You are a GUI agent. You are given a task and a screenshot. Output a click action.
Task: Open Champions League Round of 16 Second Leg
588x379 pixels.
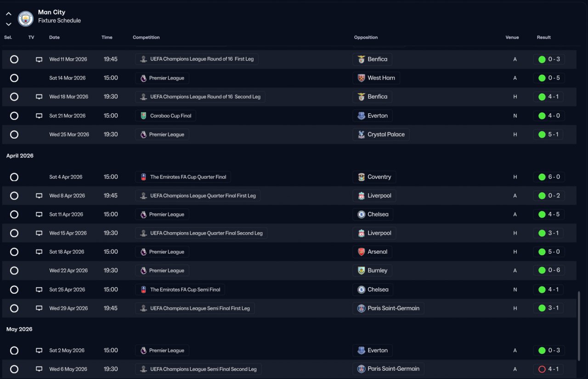[200, 97]
